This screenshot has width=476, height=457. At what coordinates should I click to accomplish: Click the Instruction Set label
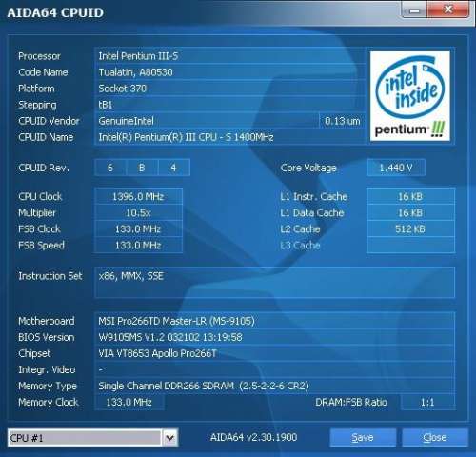click(x=50, y=276)
